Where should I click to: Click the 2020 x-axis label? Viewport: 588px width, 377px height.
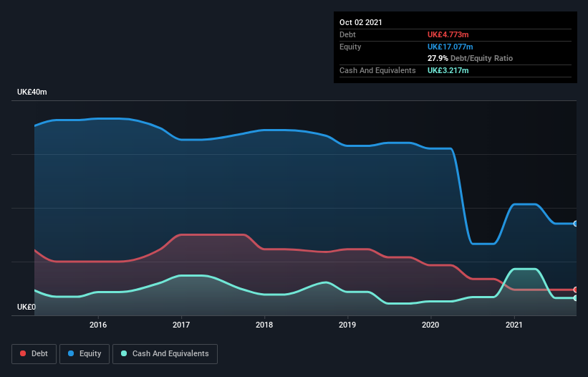point(430,325)
